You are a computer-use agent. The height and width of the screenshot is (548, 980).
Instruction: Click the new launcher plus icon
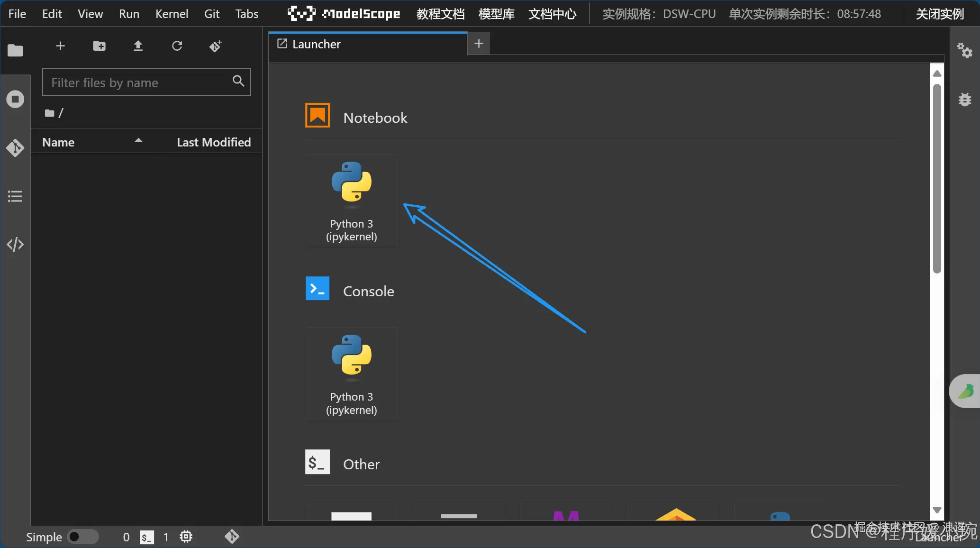[x=60, y=46]
